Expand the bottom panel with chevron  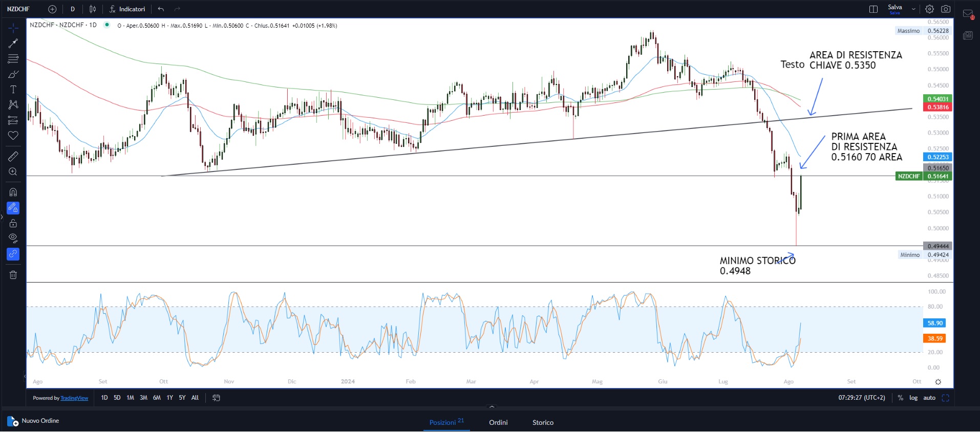click(492, 407)
